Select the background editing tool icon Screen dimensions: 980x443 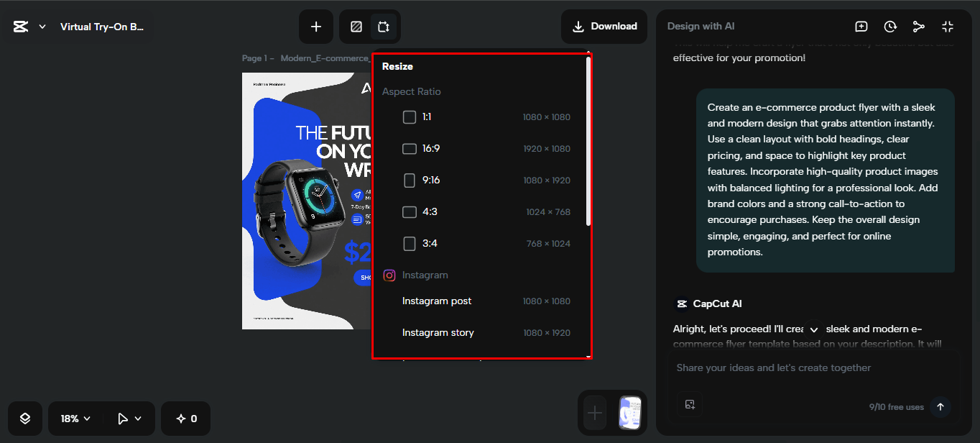point(356,26)
